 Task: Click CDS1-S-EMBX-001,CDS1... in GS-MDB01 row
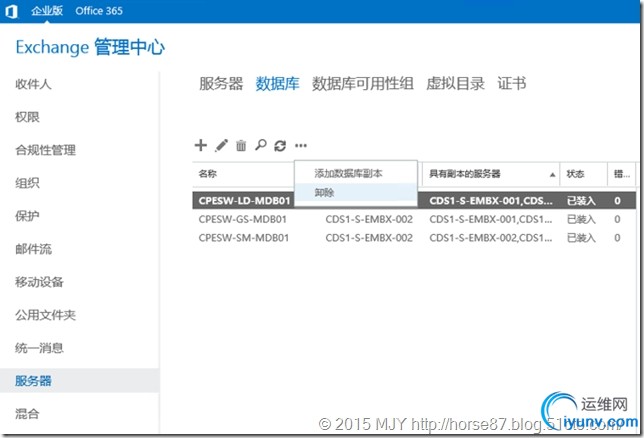490,219
